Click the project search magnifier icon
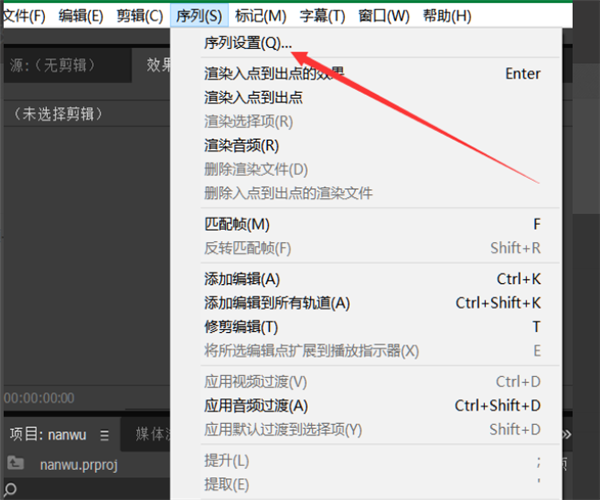 pyautogui.click(x=10, y=489)
